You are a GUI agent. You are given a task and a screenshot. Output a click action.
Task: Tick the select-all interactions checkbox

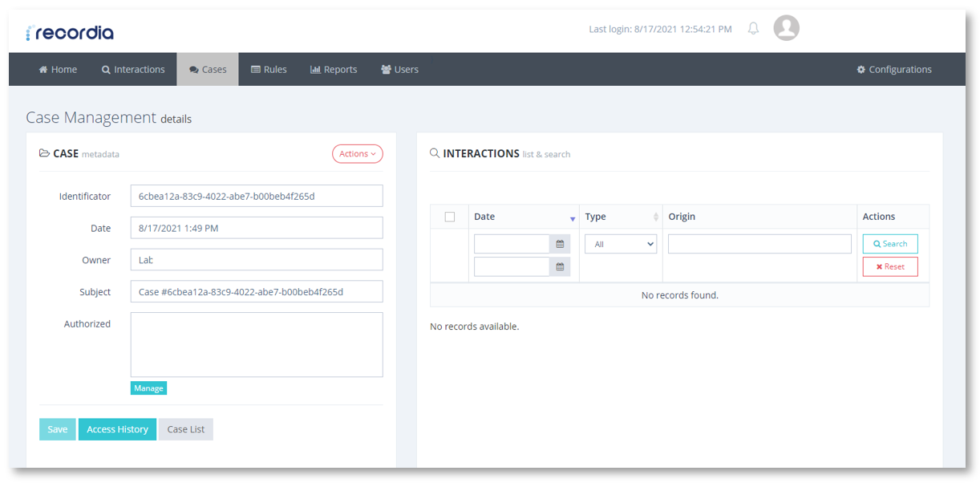pyautogui.click(x=449, y=217)
